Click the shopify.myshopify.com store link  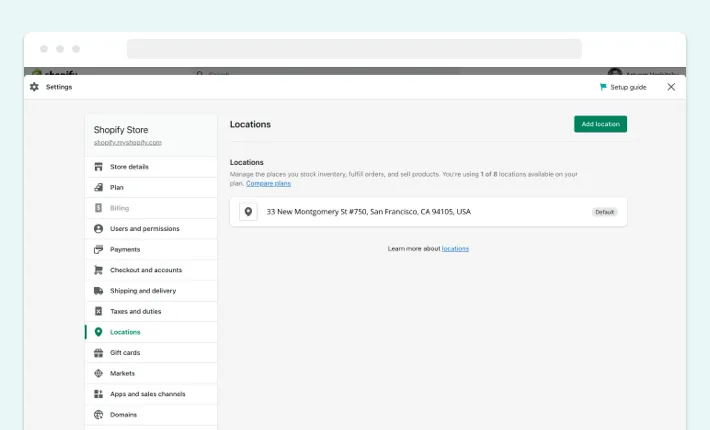pyautogui.click(x=128, y=143)
